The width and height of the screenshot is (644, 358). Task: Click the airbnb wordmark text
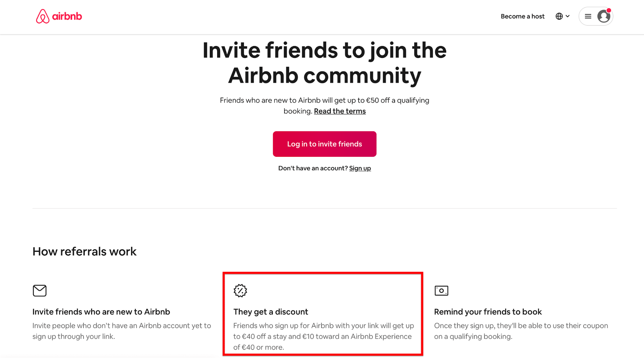(67, 16)
